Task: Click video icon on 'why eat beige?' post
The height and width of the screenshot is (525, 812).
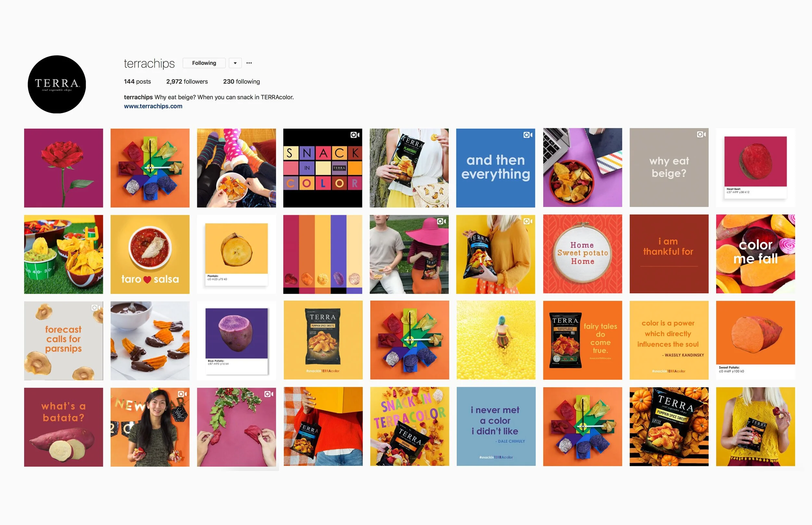Action: tap(701, 135)
